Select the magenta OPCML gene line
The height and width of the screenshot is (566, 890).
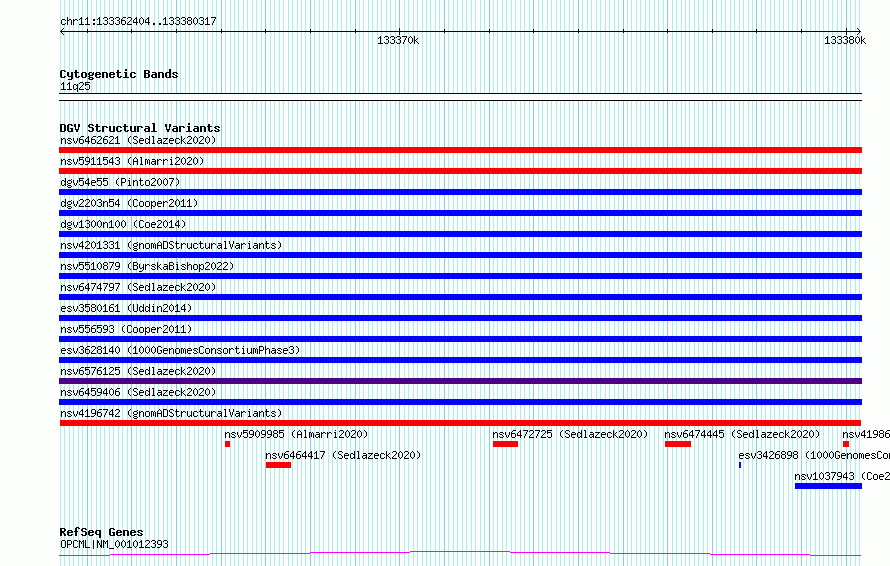click(460, 554)
